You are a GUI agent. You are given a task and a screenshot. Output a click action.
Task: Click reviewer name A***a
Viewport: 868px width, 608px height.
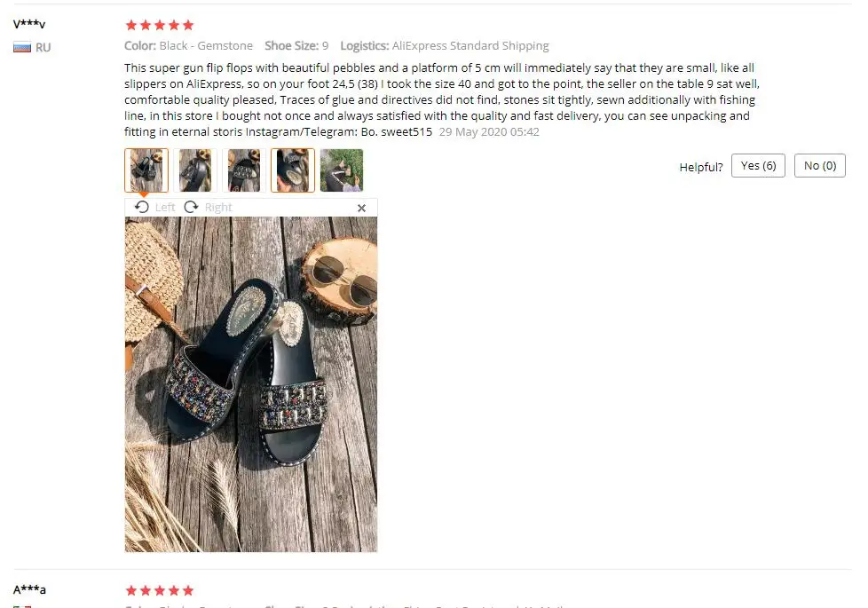(29, 589)
